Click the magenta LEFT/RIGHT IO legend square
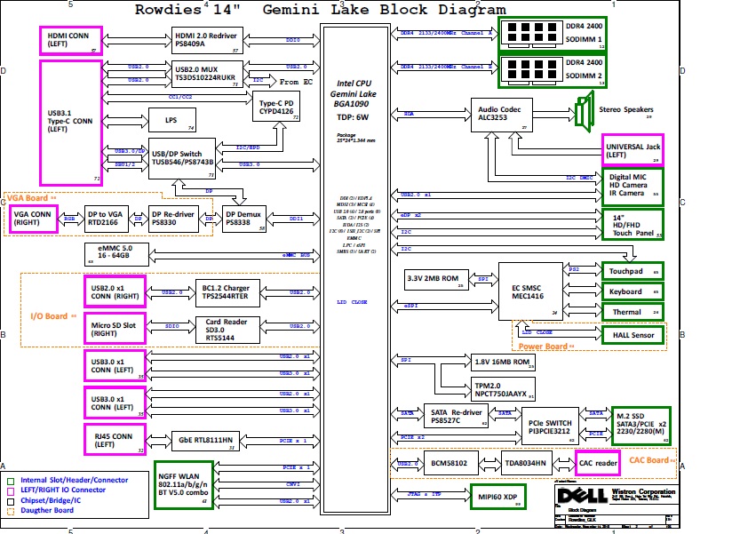Image resolution: width=756 pixels, height=534 pixels. point(11,491)
